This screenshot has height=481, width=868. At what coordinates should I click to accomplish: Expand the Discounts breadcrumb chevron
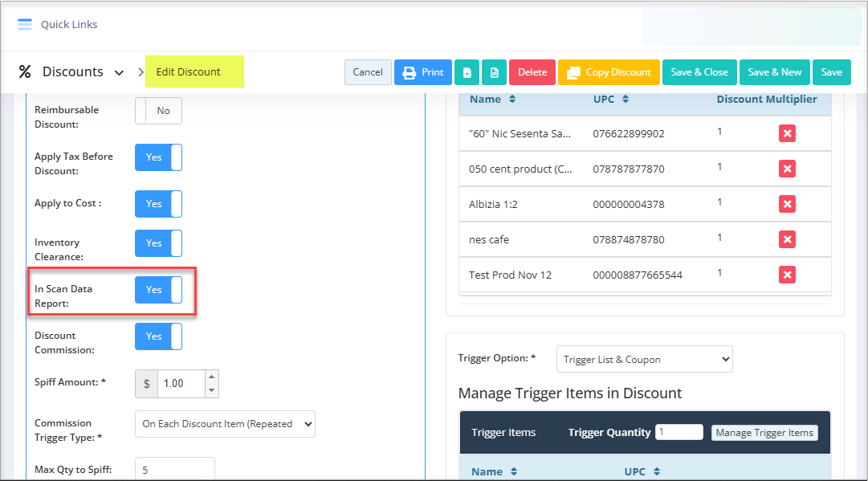[119, 72]
